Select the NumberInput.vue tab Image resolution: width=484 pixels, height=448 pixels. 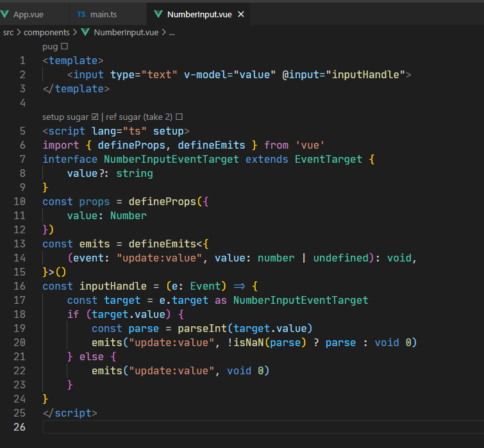pyautogui.click(x=199, y=15)
